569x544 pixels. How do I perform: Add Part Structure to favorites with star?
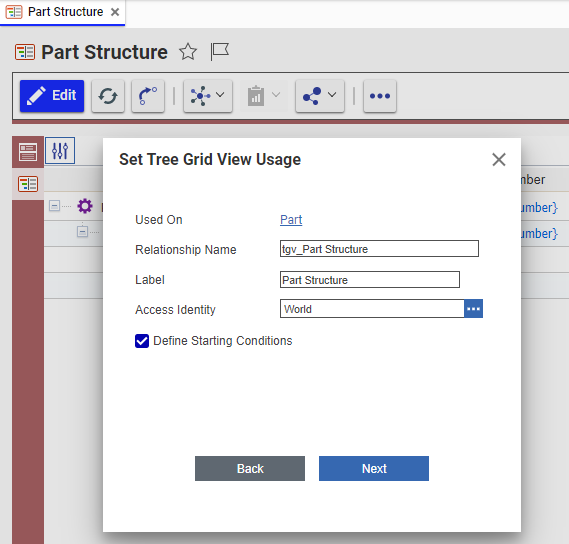(188, 52)
